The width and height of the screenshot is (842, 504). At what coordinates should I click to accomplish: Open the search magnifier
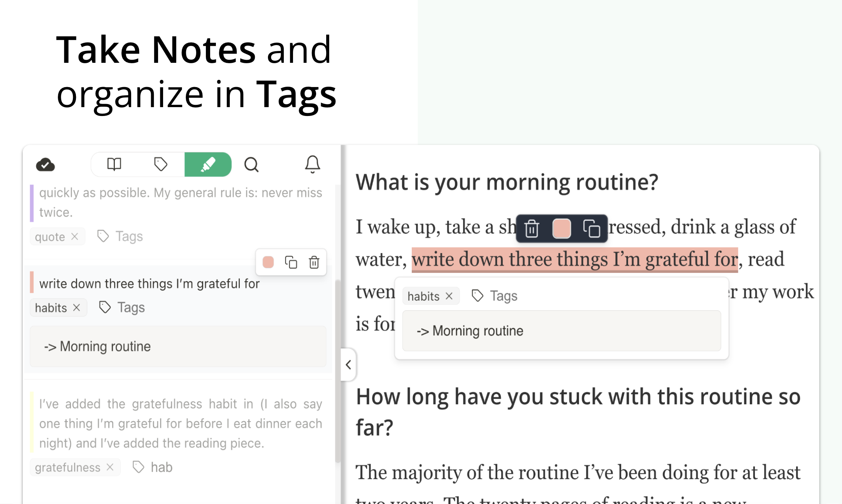(x=251, y=165)
